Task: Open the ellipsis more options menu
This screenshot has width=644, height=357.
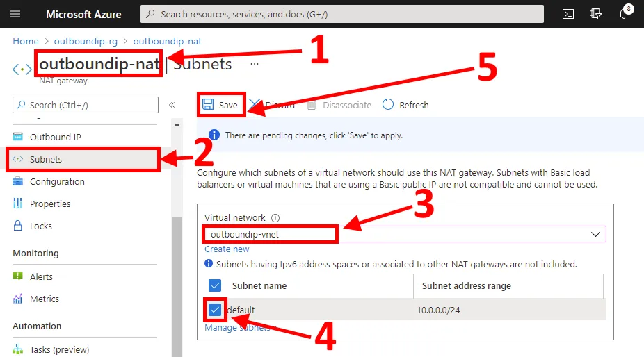Action: pos(255,64)
